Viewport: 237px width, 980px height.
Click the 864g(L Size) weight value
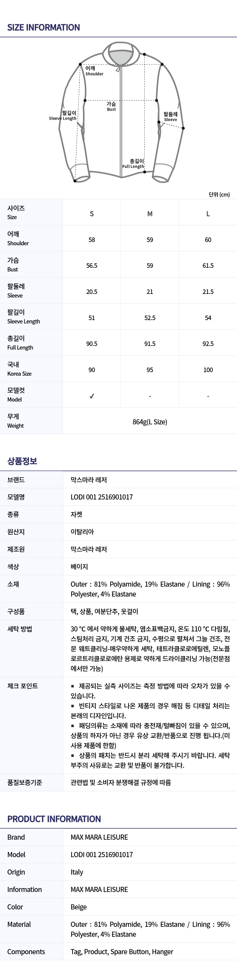150,422
